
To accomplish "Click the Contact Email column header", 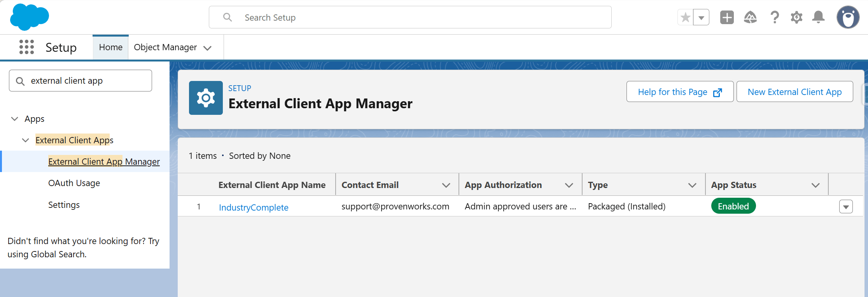I will click(x=370, y=185).
